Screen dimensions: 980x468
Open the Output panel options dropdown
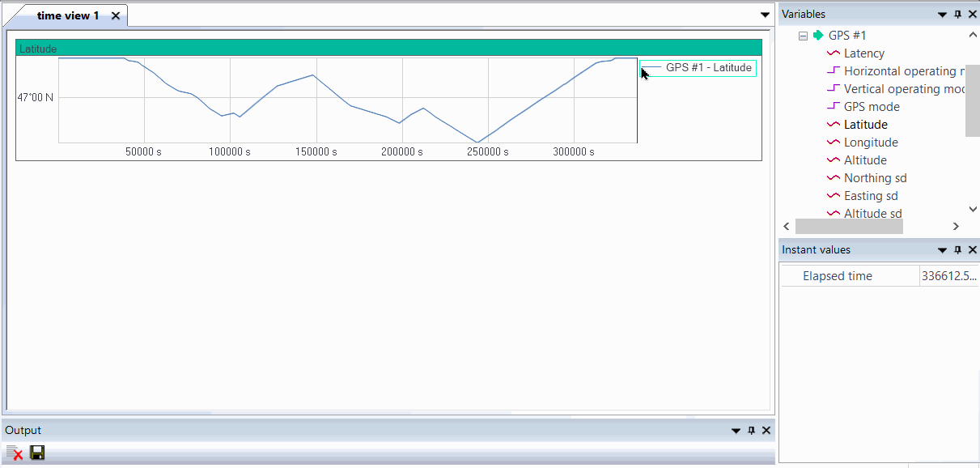tap(736, 431)
